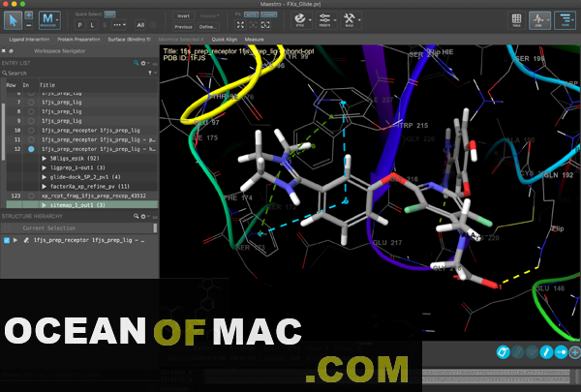581x392 pixels.
Task: Expand the glide-dock_SP_2_pv1 (4) group
Action: [x=45, y=177]
